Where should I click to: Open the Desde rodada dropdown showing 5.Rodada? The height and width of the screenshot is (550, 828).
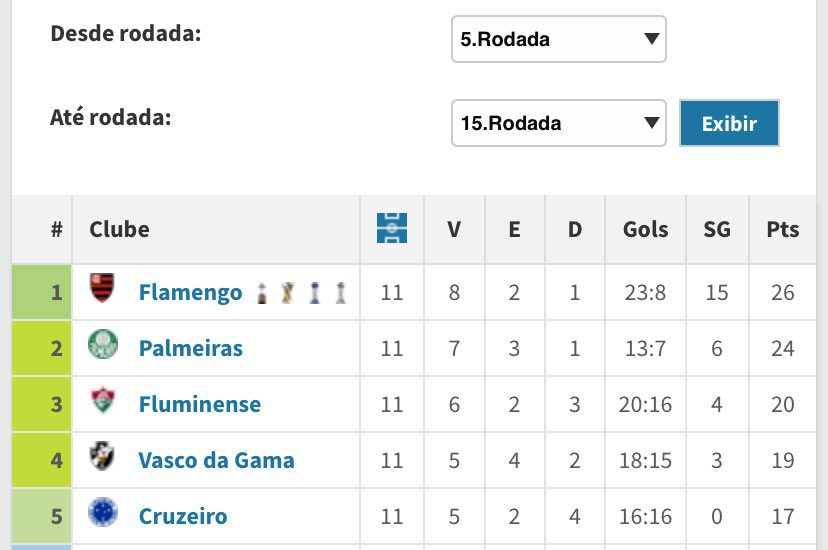pyautogui.click(x=559, y=39)
